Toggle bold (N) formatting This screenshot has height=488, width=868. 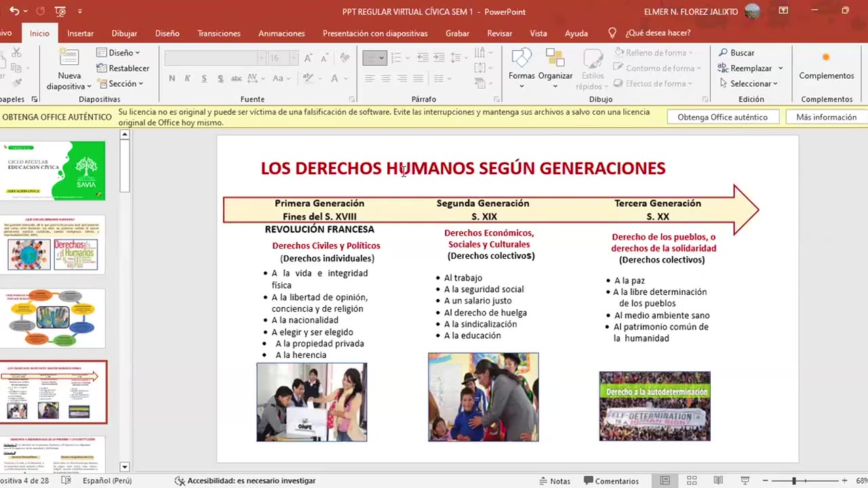172,79
